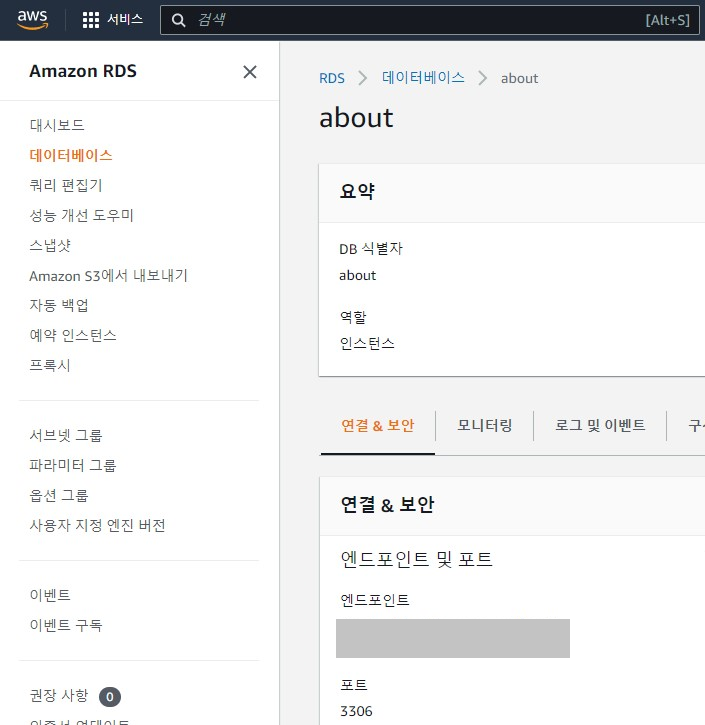Viewport: 705px width, 725px height.
Task: Switch to 로그 및 이벤트 tab
Action: [x=600, y=425]
